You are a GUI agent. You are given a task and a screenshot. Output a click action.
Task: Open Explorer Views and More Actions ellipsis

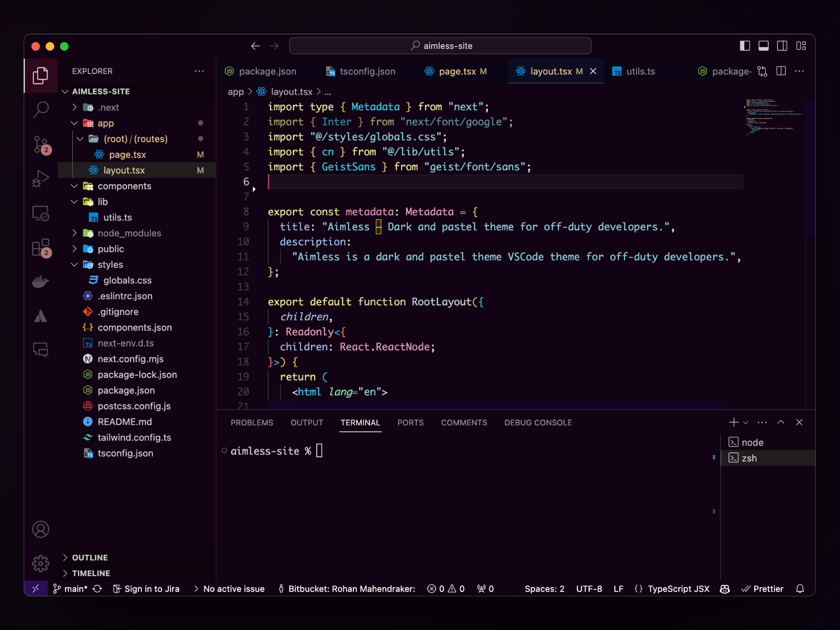[x=199, y=71]
